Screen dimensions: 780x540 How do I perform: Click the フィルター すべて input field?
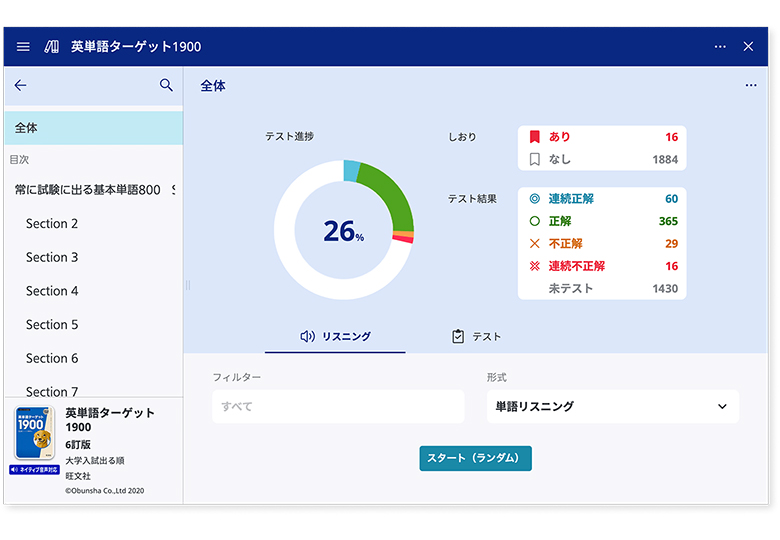pyautogui.click(x=338, y=407)
